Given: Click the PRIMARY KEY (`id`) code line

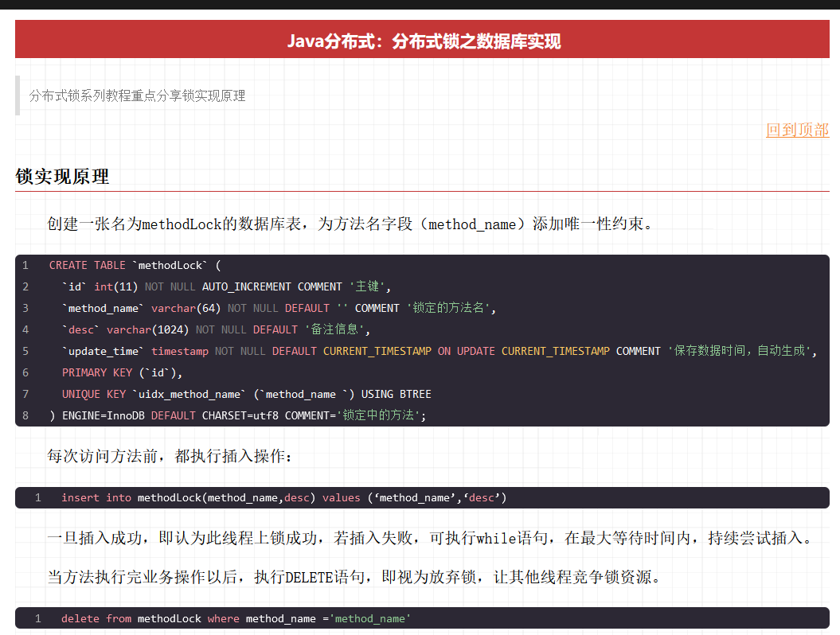Looking at the screenshot, I should pyautogui.click(x=122, y=372).
